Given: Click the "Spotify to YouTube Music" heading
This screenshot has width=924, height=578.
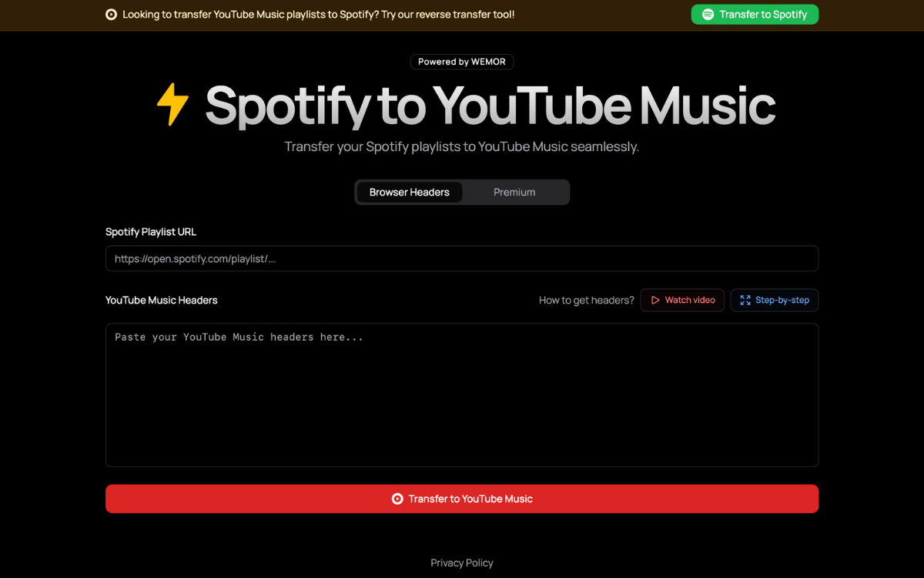Looking at the screenshot, I should pos(490,105).
